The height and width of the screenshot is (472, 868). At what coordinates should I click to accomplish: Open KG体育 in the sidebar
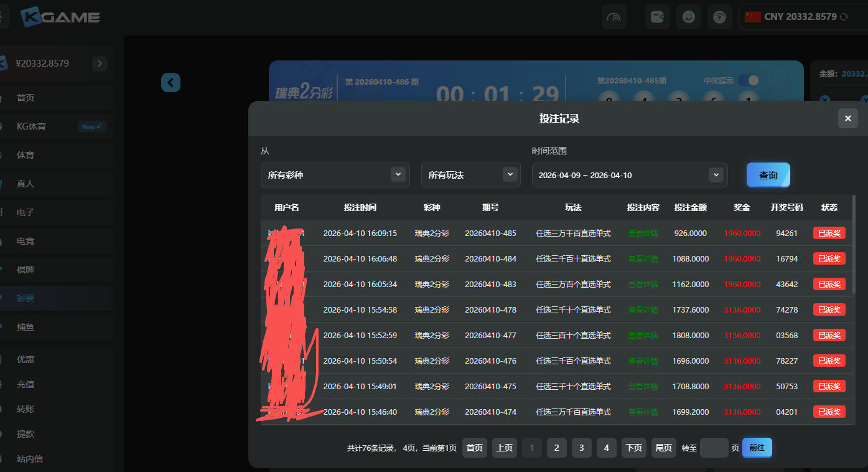tap(31, 126)
